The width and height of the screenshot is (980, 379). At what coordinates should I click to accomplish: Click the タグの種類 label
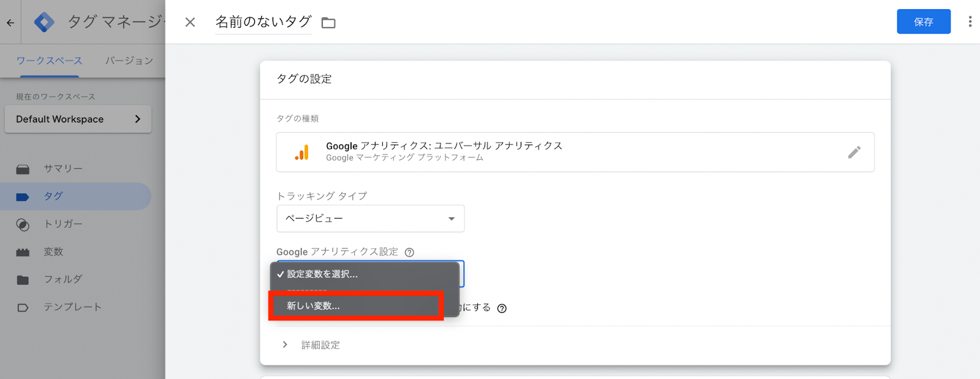(298, 119)
